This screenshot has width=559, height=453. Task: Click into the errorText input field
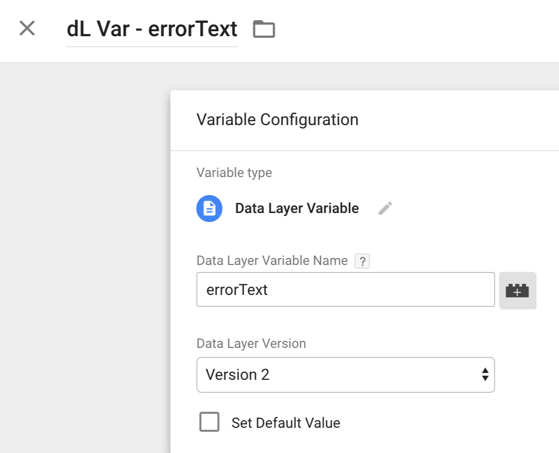345,289
